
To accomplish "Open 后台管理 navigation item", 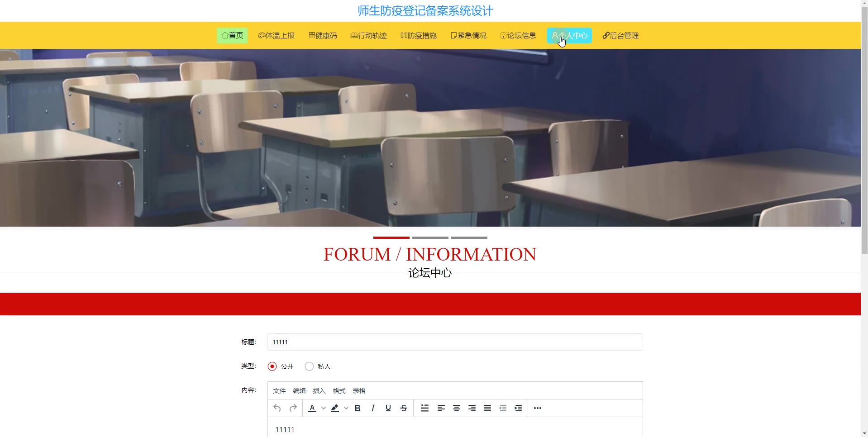I will 620,35.
